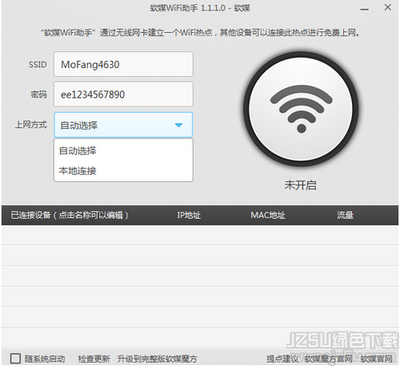Enable the 随系统启动 checkbox
This screenshot has width=400, height=366.
15,359
